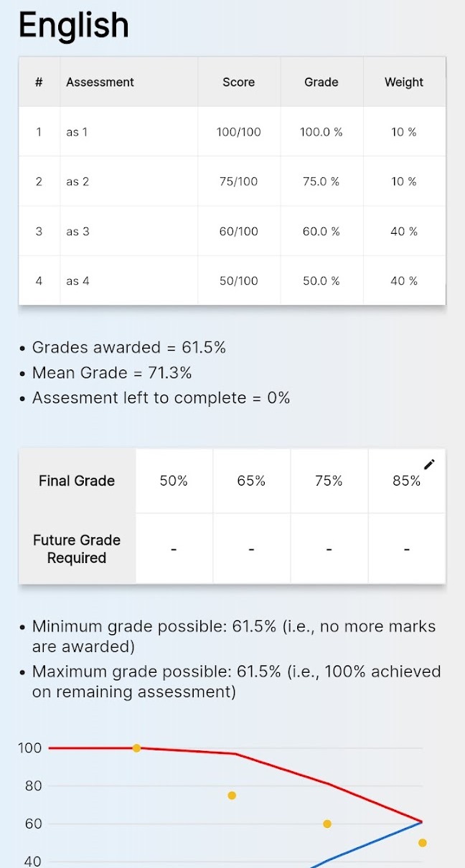
Task: Click the Grade column header
Action: pyautogui.click(x=321, y=82)
